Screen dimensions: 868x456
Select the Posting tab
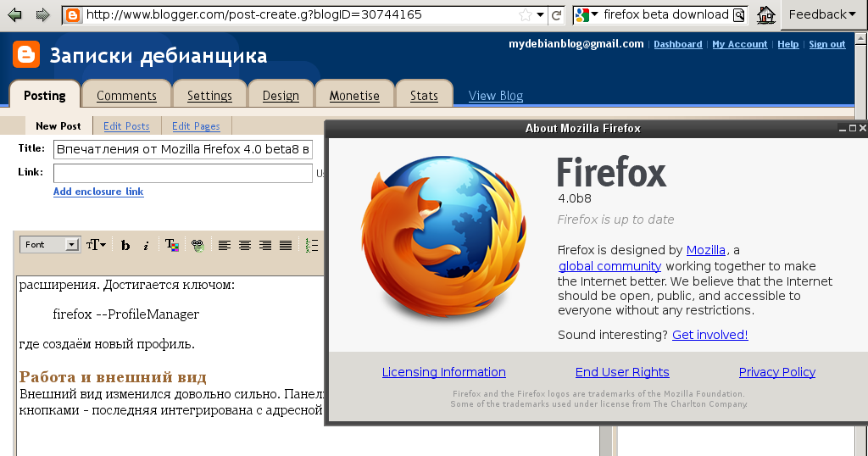45,95
